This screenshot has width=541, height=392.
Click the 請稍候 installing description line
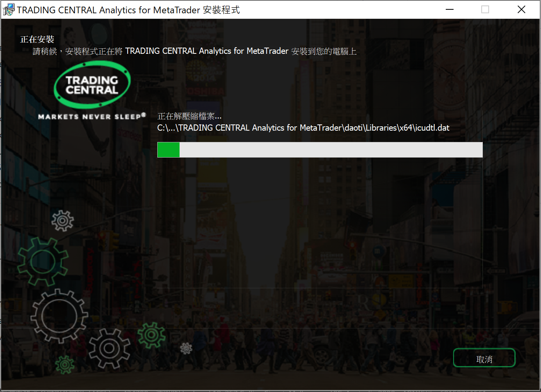click(x=194, y=51)
